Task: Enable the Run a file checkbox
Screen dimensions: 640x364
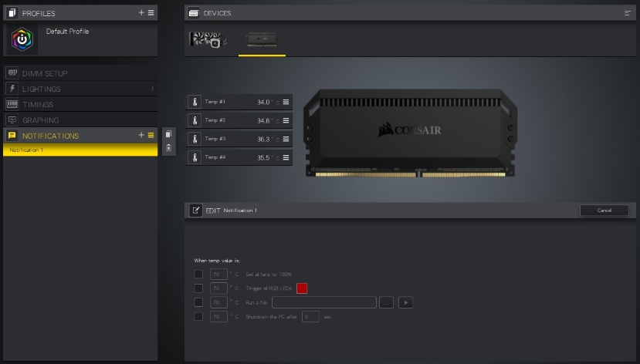Action: coord(198,302)
